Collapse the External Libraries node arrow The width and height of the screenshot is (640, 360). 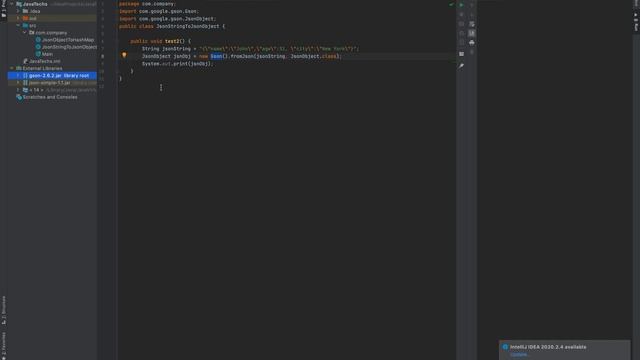[x=11, y=68]
